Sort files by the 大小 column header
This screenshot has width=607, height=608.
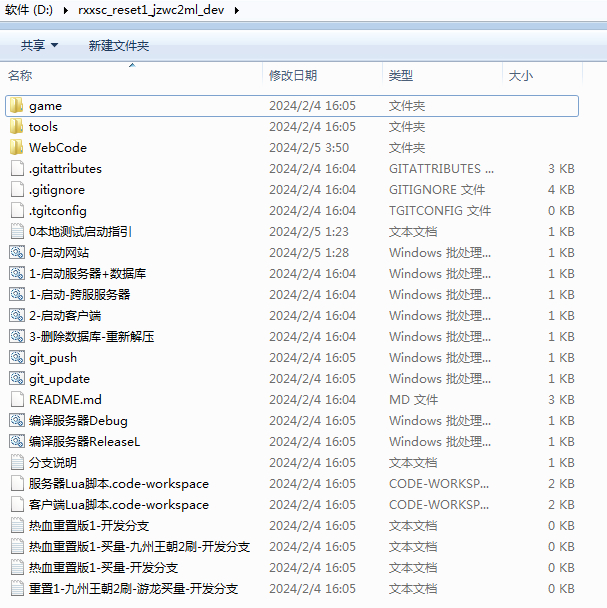[542, 75]
